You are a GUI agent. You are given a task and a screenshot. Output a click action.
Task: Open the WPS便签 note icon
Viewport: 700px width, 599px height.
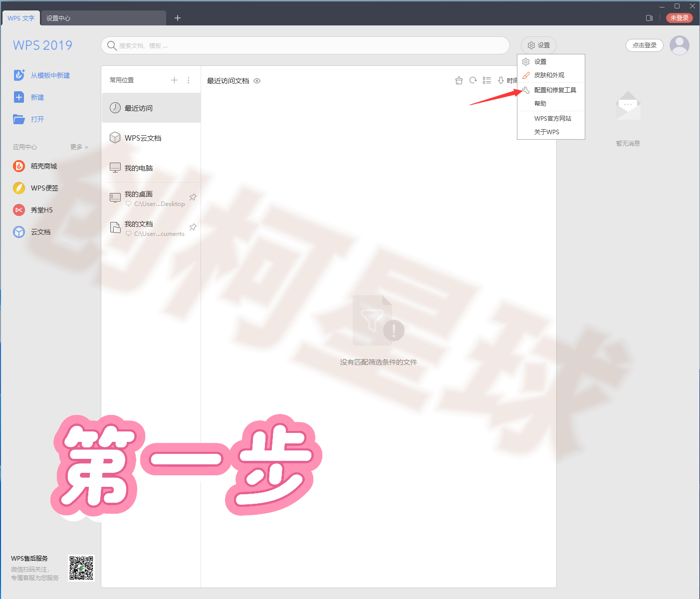19,188
